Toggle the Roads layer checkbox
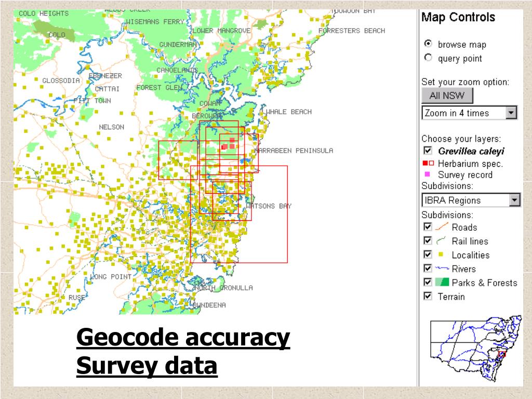This screenshot has height=399, width=532. click(428, 227)
